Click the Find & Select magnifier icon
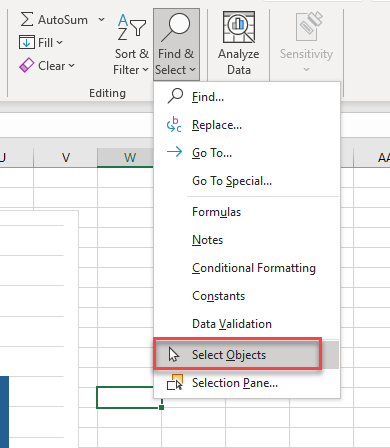This screenshot has width=390, height=448. pyautogui.click(x=176, y=27)
